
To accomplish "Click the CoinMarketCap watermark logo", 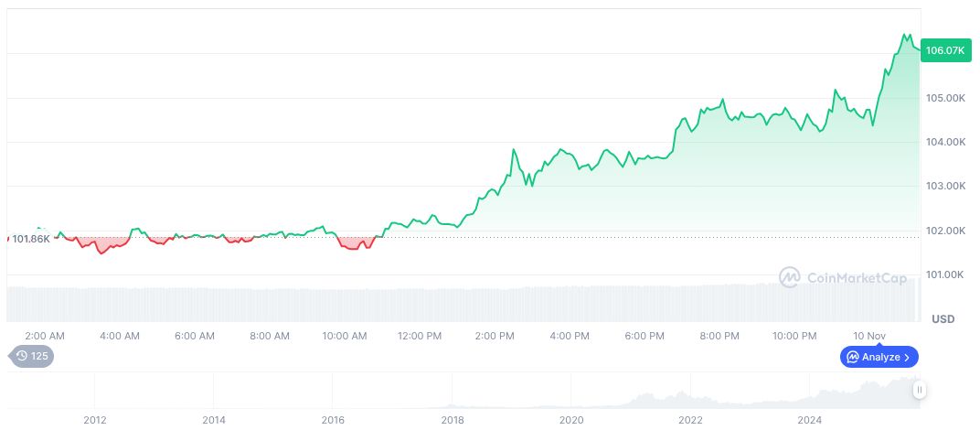I will coord(790,276).
